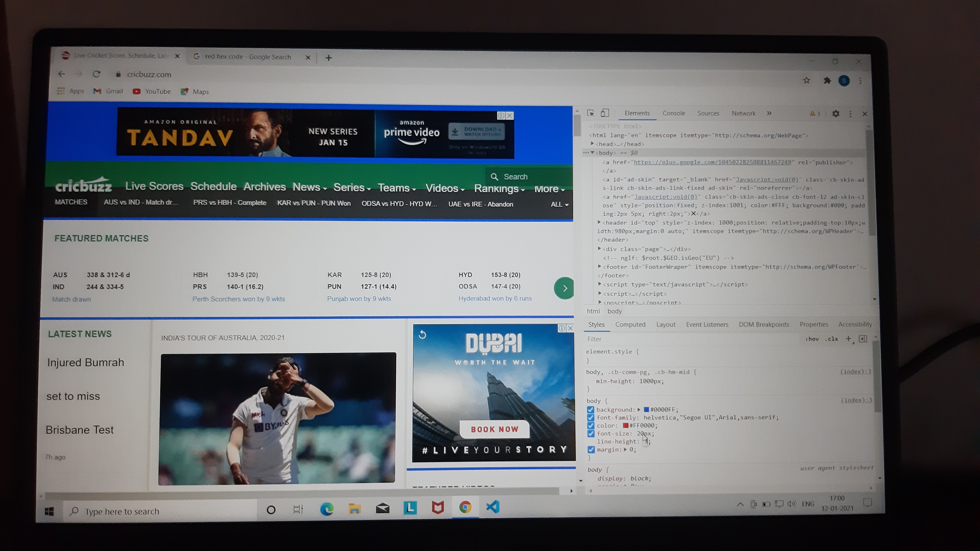The width and height of the screenshot is (980, 551).
Task: Activate the inspect element picker icon
Action: 590,113
